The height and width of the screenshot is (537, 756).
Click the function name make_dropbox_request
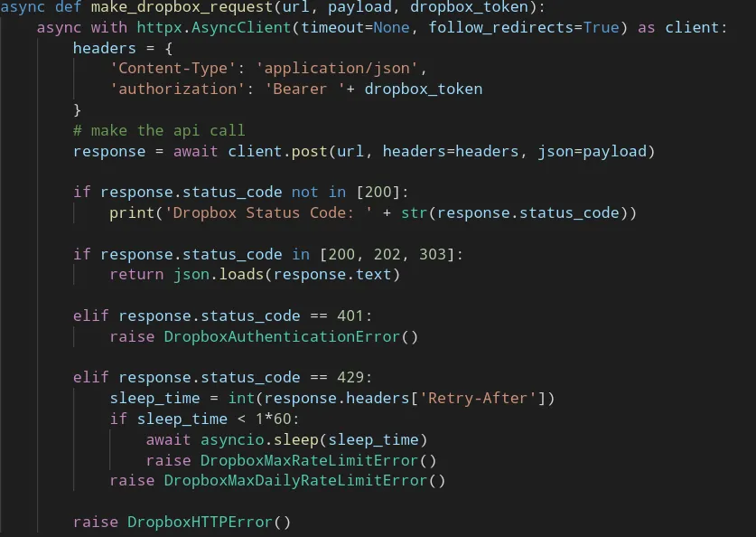[x=182, y=6]
